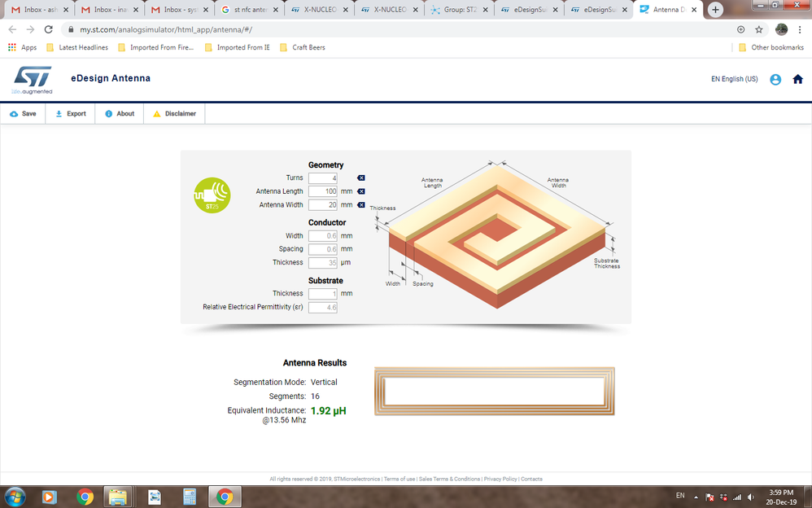
Task: Click the green ST25 NFC badge icon
Action: point(212,195)
